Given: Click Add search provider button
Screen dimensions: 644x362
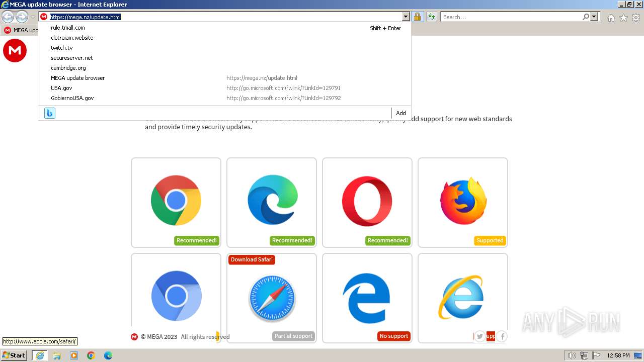Looking at the screenshot, I should click(400, 113).
